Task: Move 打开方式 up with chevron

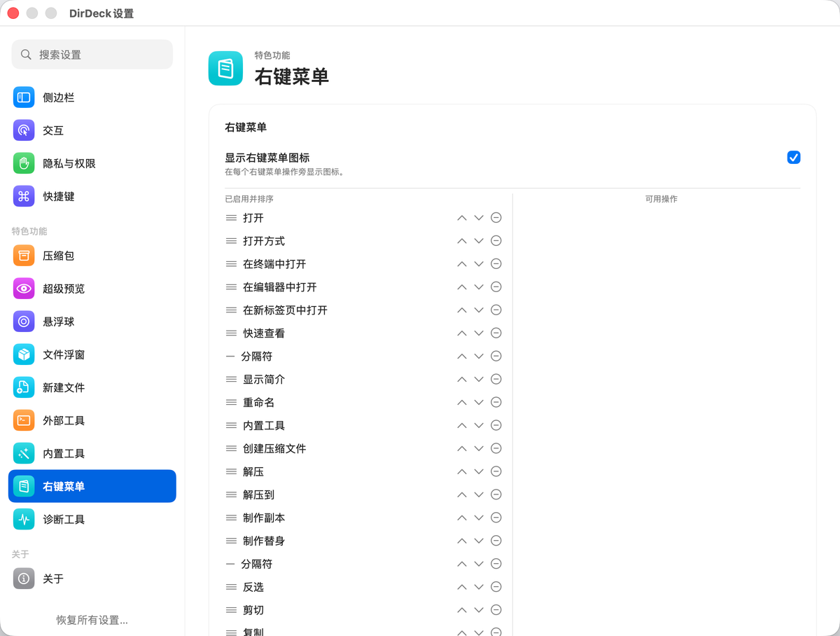Action: click(461, 241)
